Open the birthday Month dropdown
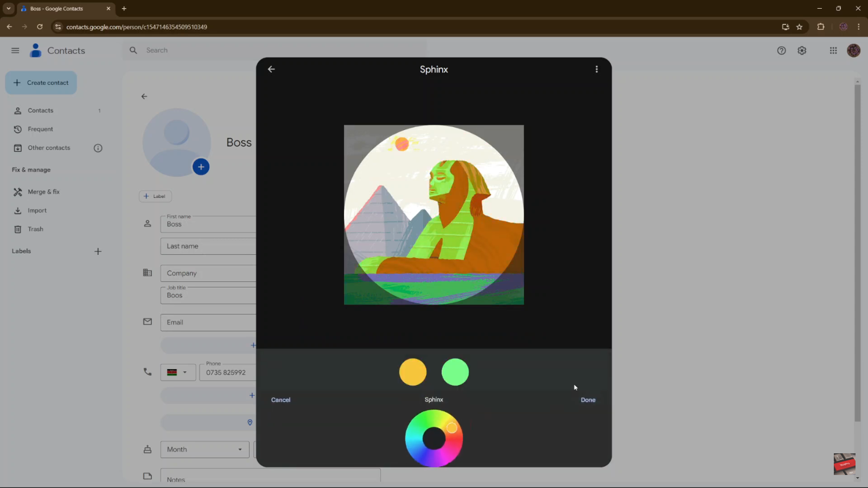 [205, 450]
